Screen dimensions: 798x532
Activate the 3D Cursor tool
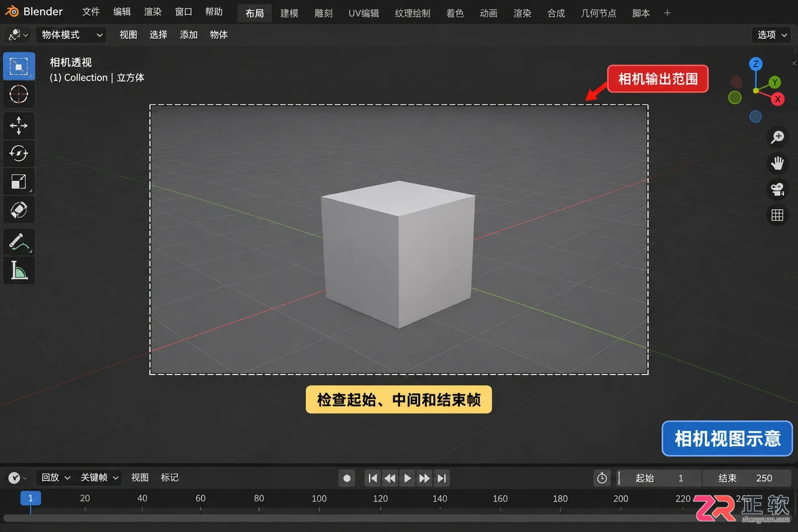coord(19,94)
